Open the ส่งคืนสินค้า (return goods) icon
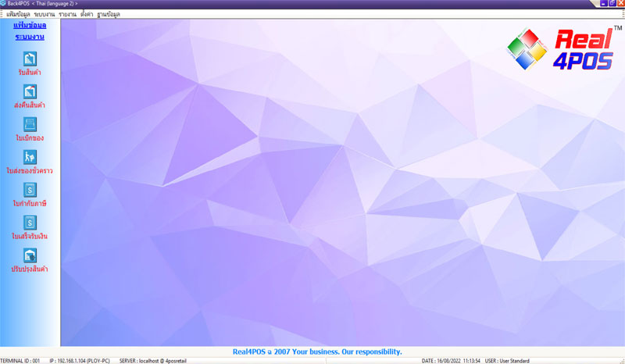Viewport: 625px width, 364px height. [x=30, y=92]
